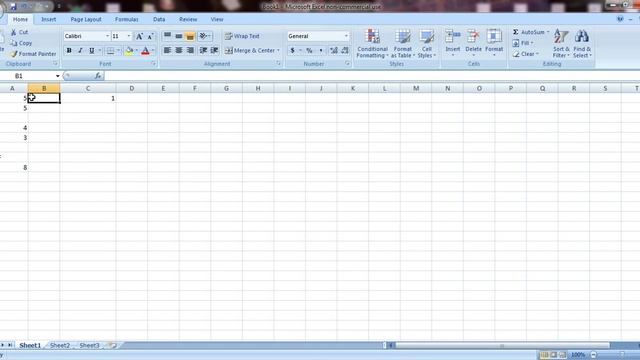Apply accounting dollar format

pyautogui.click(x=292, y=50)
